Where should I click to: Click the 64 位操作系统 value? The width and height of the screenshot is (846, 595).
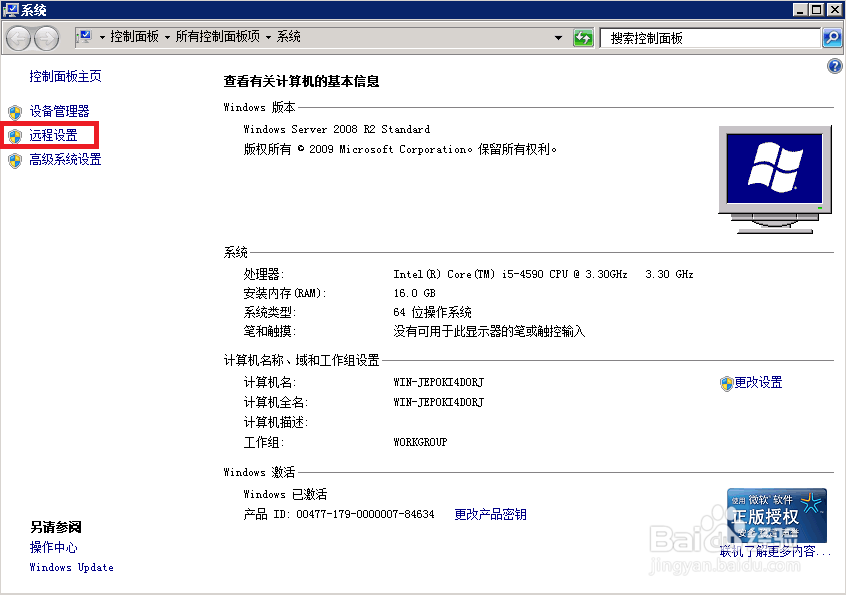pyautogui.click(x=432, y=312)
